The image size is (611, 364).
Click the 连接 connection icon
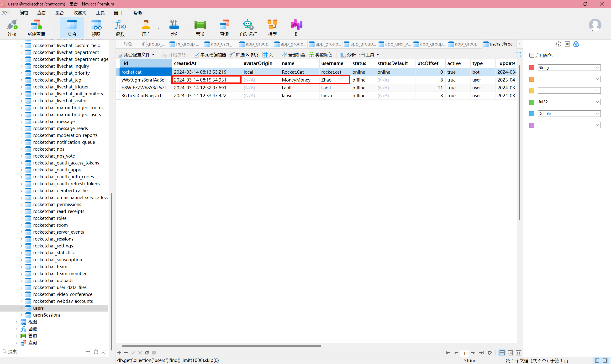(12, 27)
